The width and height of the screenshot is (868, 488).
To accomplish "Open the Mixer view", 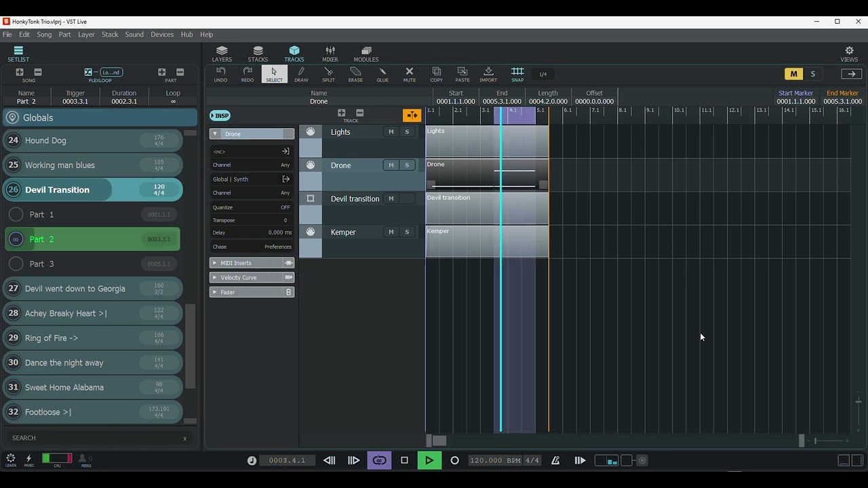I will point(330,54).
